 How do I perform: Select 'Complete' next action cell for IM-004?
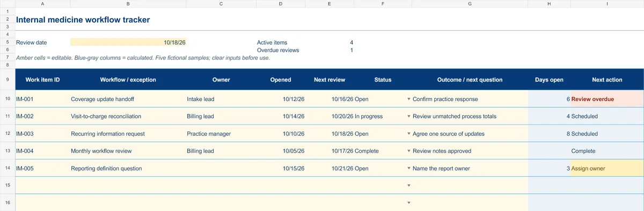click(607, 151)
